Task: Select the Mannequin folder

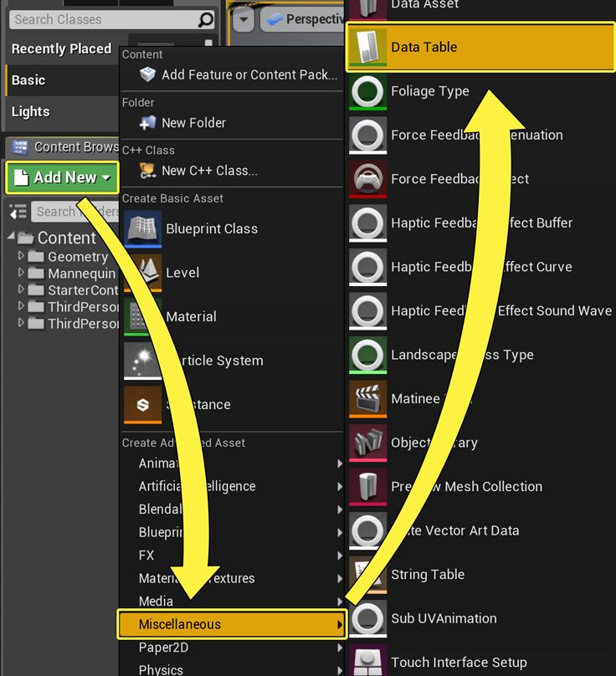Action: pyautogui.click(x=82, y=274)
